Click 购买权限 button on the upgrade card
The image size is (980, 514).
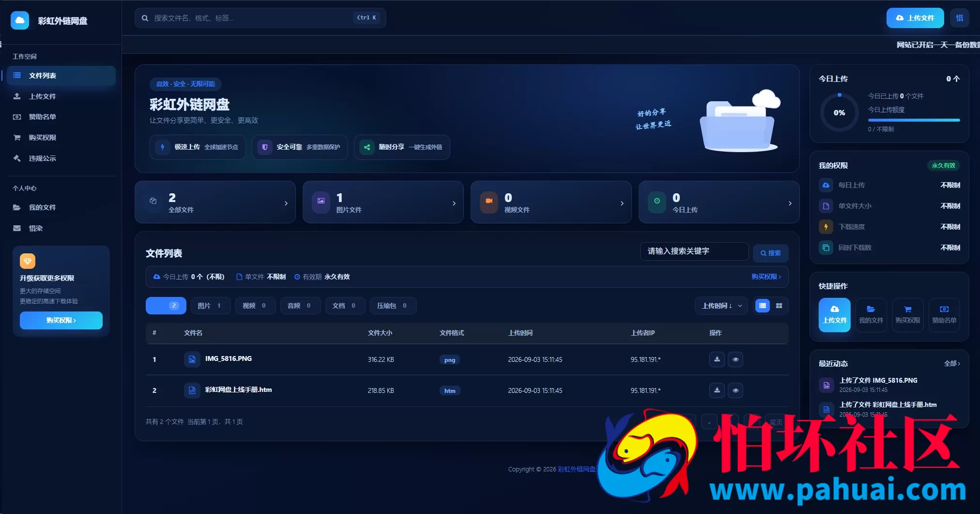(61, 320)
